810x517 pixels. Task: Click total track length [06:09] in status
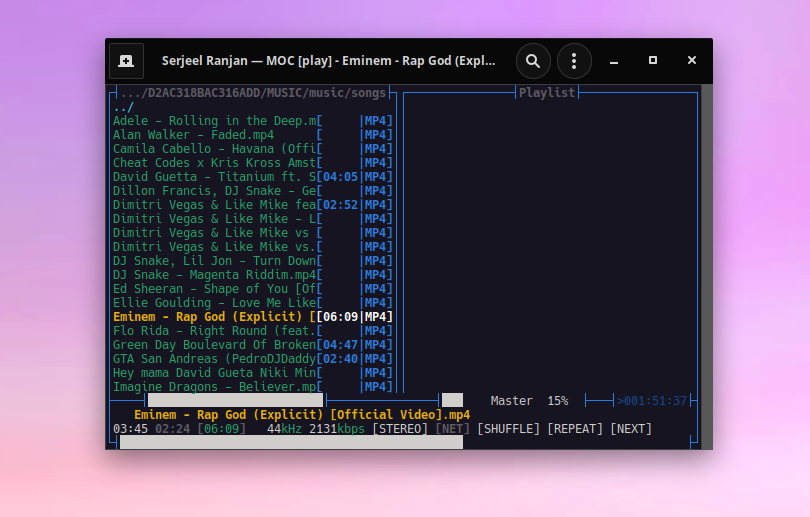221,429
